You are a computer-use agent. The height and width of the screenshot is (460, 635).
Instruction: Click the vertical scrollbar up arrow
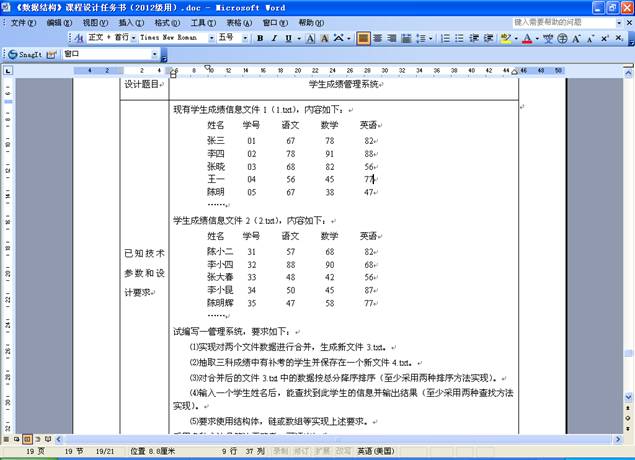(x=628, y=73)
